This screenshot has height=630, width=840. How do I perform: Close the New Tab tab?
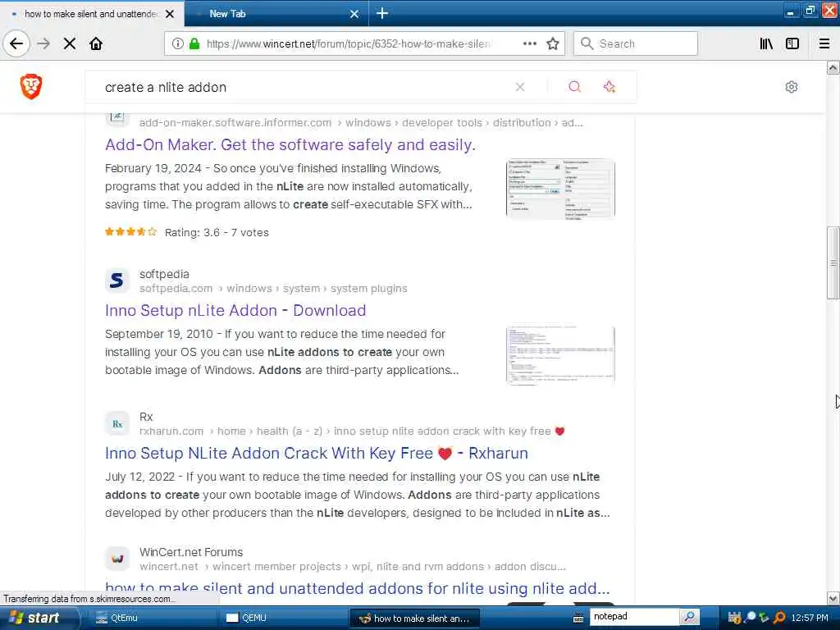(354, 14)
